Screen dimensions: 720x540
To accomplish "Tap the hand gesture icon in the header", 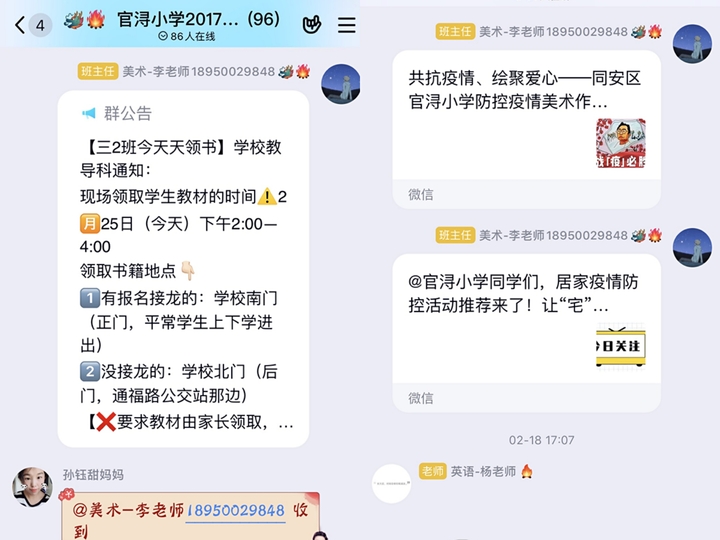I will [x=312, y=25].
